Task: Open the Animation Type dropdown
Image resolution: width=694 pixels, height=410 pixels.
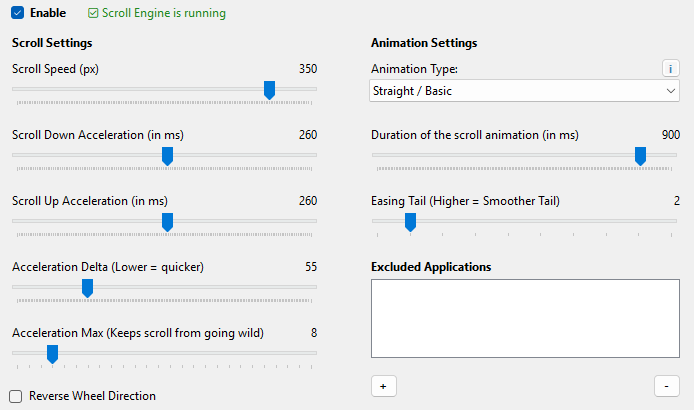Action: pos(524,91)
